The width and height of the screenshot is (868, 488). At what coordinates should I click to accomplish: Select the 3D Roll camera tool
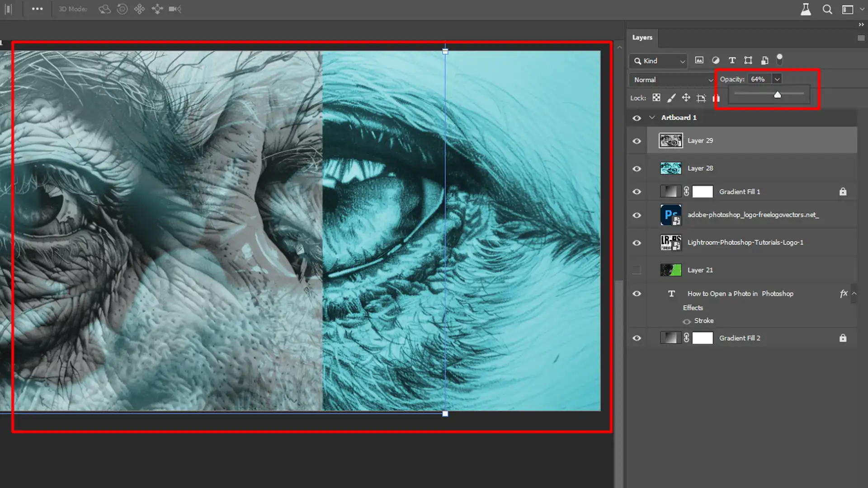[122, 9]
